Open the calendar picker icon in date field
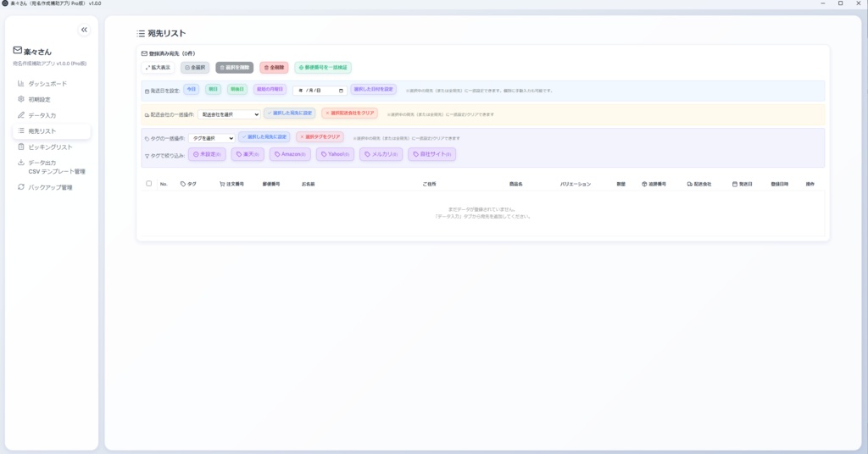The height and width of the screenshot is (454, 868). point(341,90)
